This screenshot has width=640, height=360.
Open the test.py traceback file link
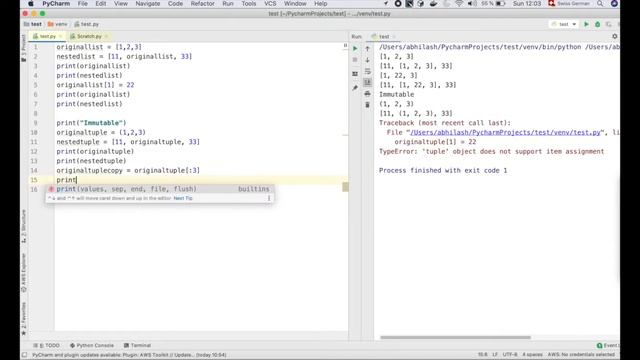pyautogui.click(x=506, y=132)
